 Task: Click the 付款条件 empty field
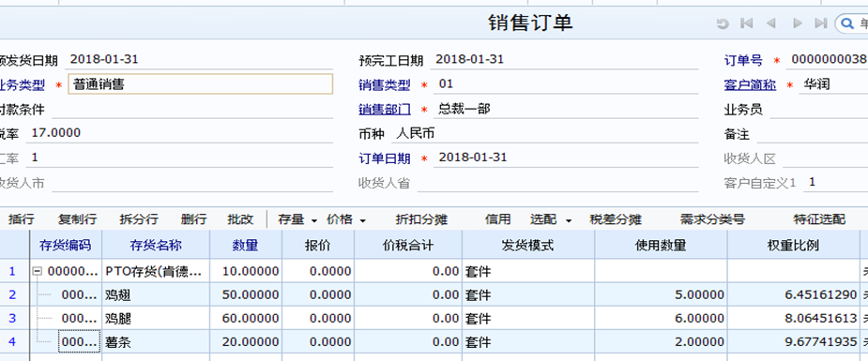(192, 109)
